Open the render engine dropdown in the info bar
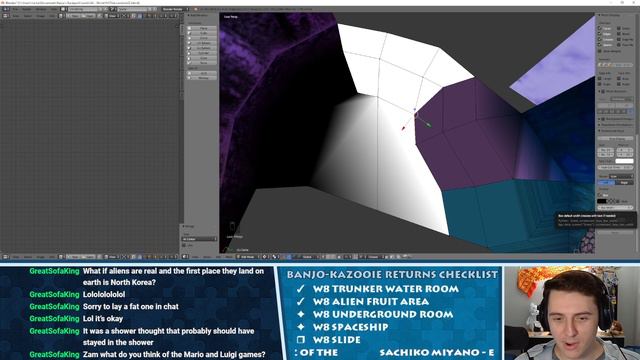 pos(175,9)
